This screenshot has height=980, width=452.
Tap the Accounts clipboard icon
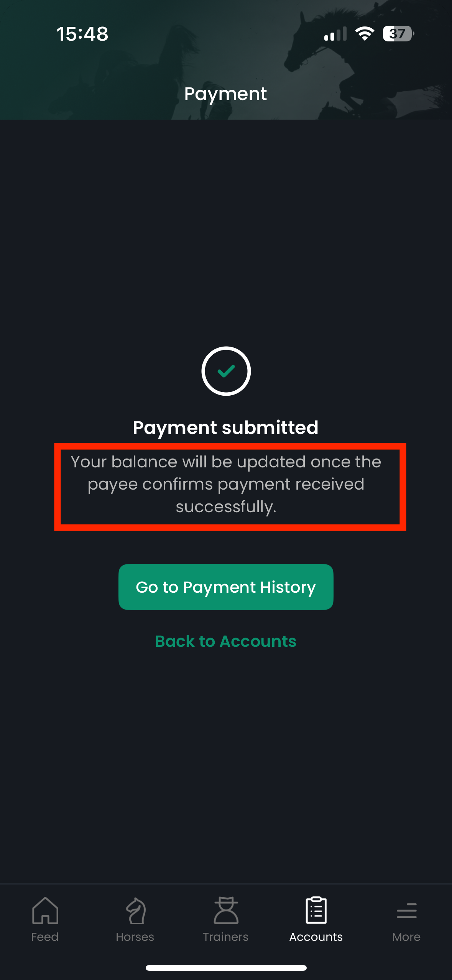pos(316,910)
